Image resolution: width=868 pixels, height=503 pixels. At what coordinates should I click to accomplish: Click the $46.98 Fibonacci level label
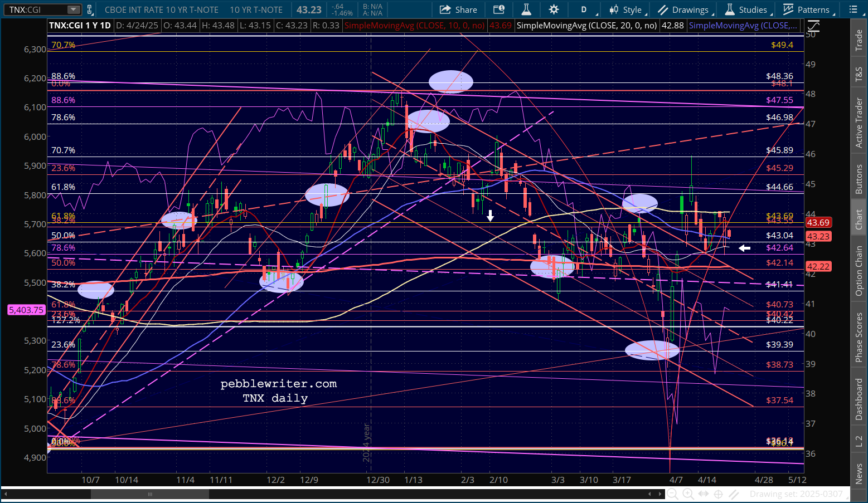coord(779,117)
